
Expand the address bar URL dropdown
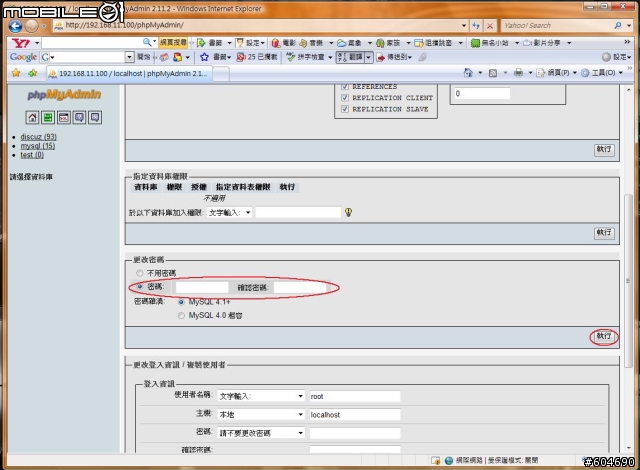[x=464, y=25]
